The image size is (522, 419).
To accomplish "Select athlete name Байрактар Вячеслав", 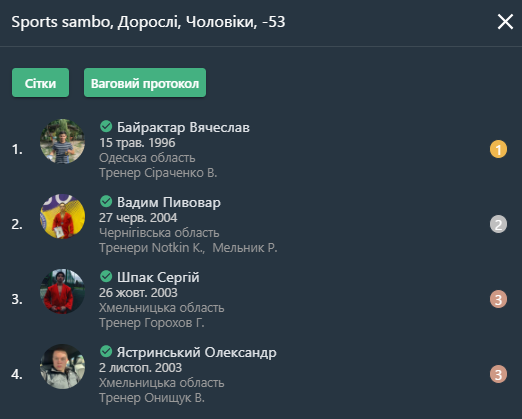I will tap(183, 127).
